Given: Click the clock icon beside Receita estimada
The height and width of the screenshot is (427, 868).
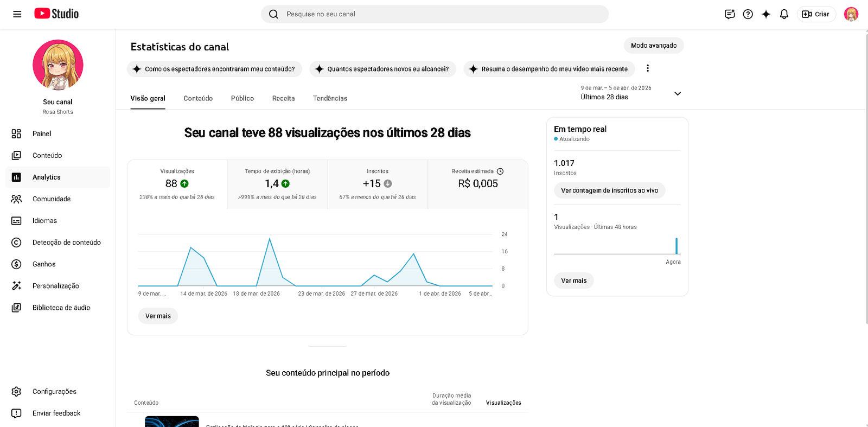Looking at the screenshot, I should coord(500,171).
